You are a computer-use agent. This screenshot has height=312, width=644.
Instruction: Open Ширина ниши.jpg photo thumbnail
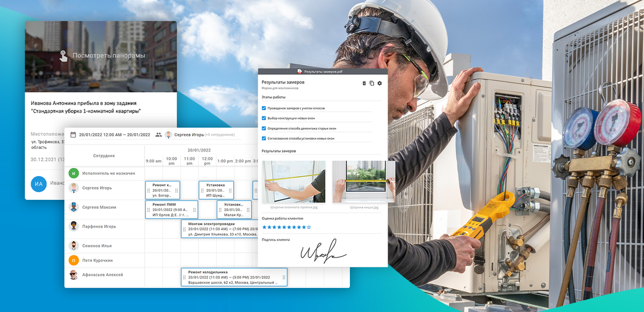364,182
